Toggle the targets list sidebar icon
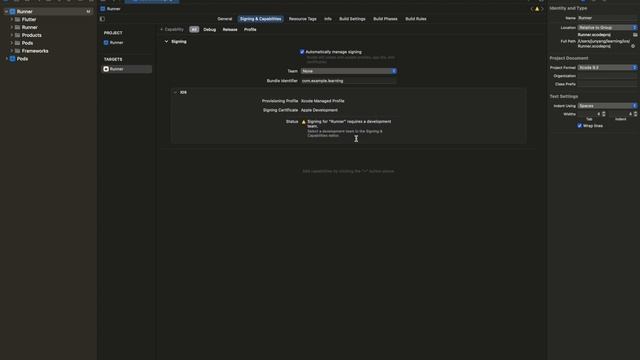The width and height of the screenshot is (640, 360). coord(102,19)
